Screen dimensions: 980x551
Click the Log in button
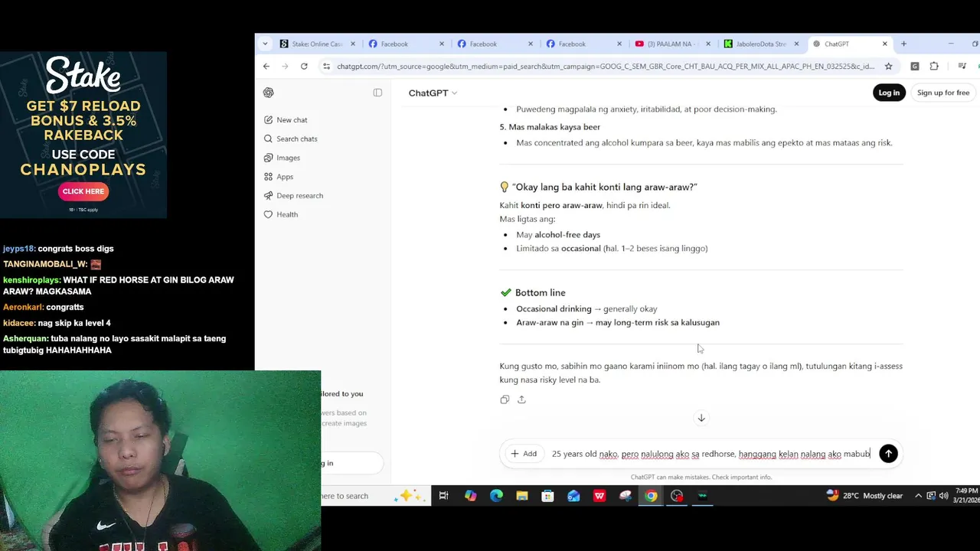click(889, 93)
